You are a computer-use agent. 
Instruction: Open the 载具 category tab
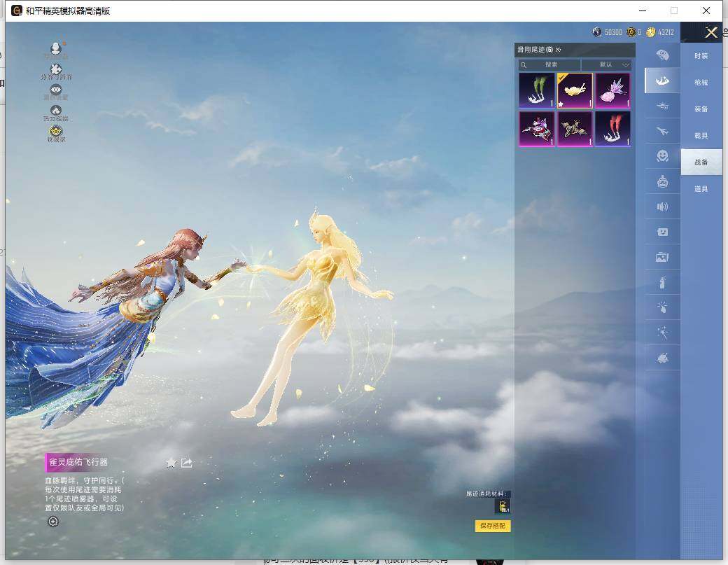[701, 136]
